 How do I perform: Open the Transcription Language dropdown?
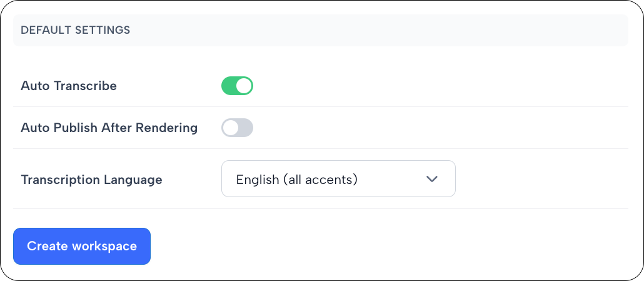(x=338, y=179)
